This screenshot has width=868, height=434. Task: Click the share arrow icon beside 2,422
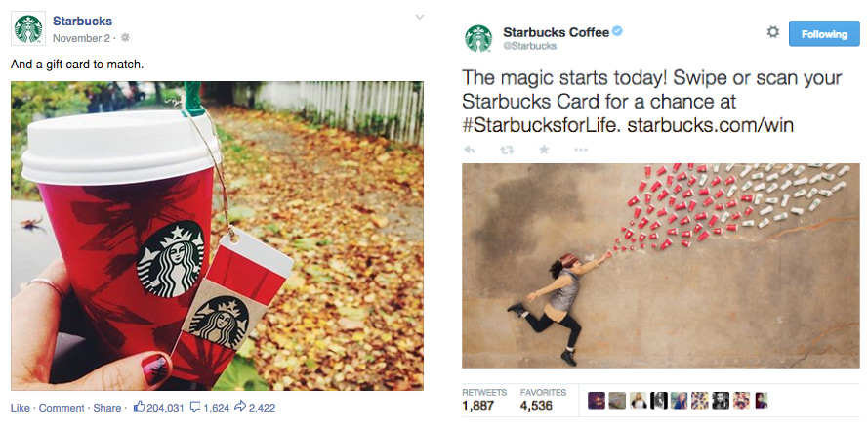240,408
